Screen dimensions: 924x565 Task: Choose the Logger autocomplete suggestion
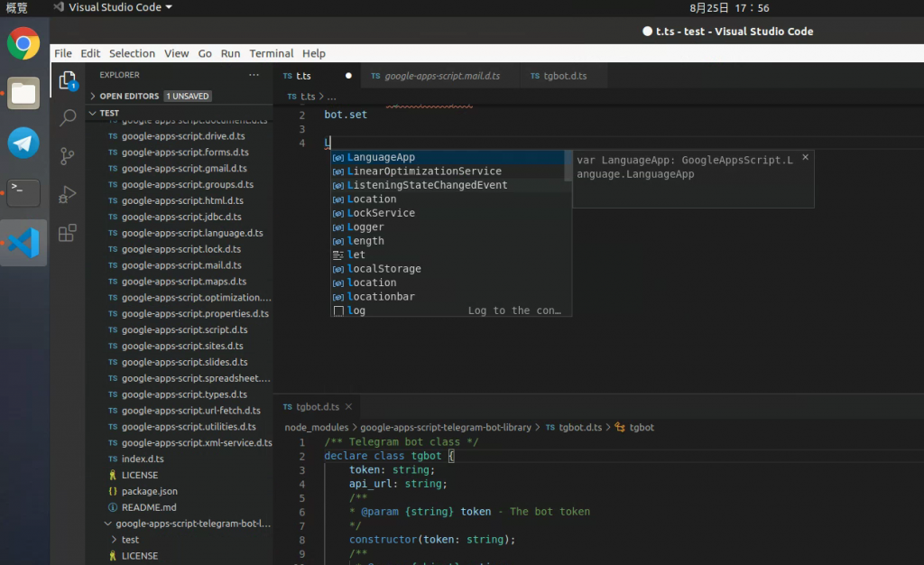coord(365,227)
